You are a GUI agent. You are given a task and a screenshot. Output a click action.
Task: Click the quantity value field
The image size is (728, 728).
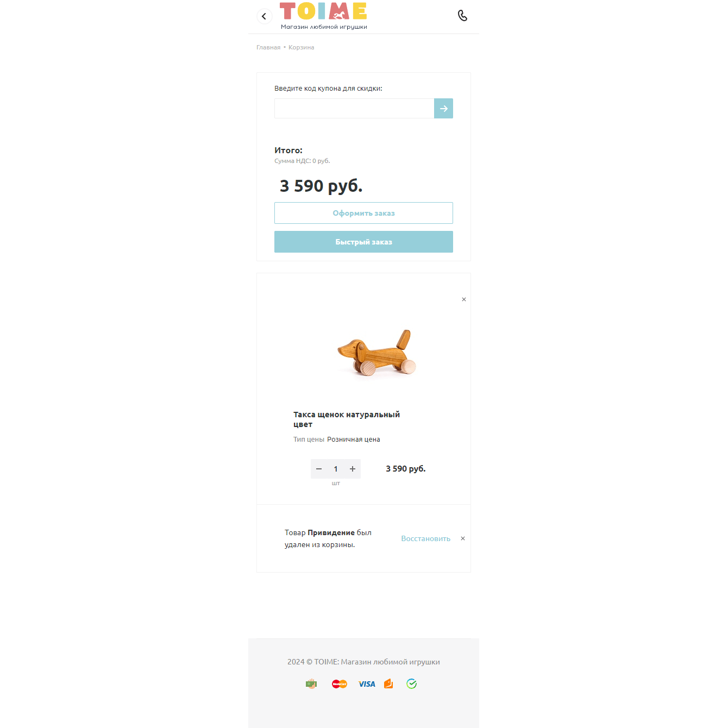[336, 469]
